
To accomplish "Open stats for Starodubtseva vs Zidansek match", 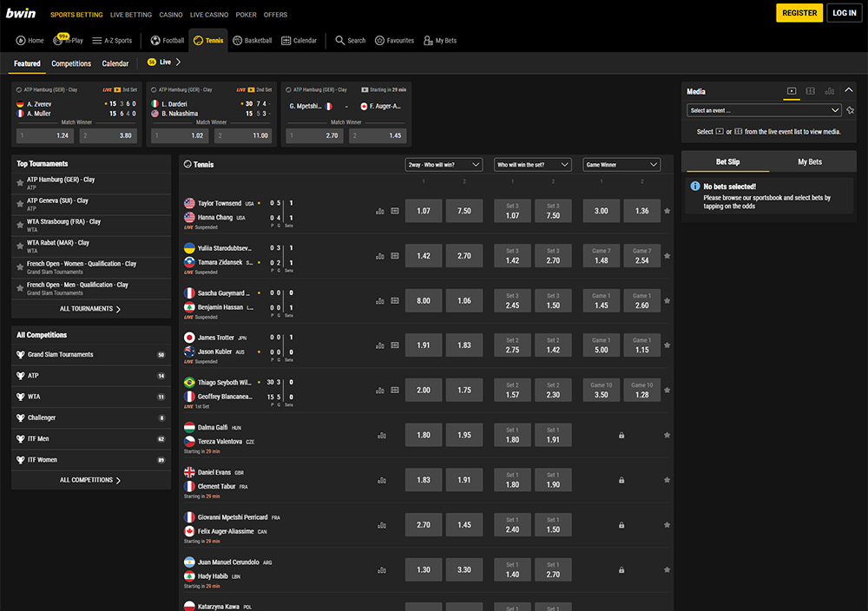I will [380, 256].
